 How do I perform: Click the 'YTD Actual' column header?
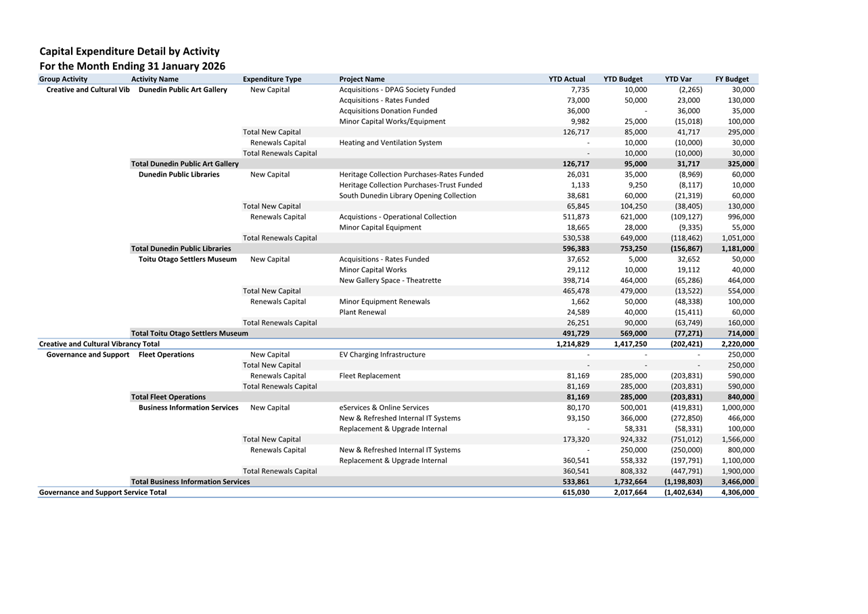(x=567, y=79)
